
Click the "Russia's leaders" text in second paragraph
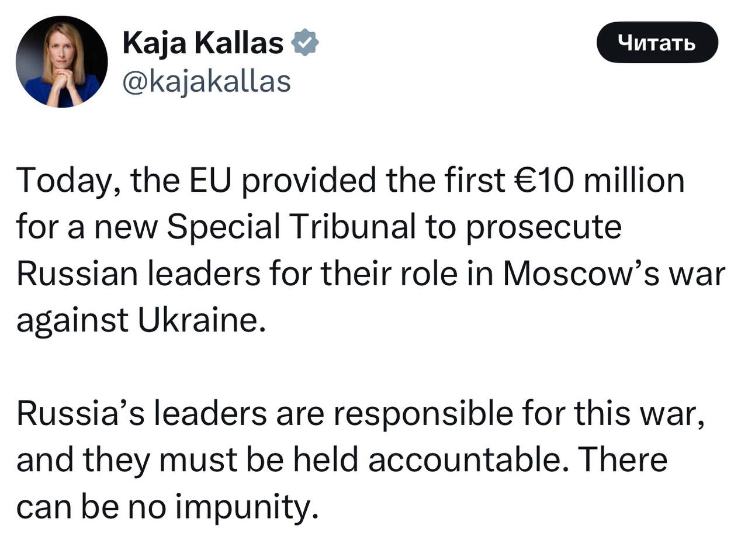139,414
